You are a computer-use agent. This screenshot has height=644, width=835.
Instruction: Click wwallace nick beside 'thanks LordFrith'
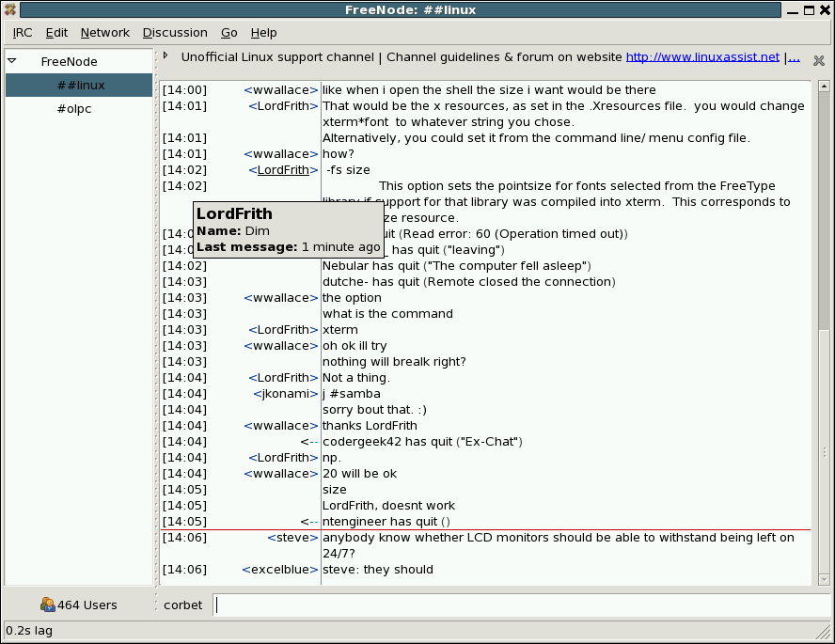280,426
